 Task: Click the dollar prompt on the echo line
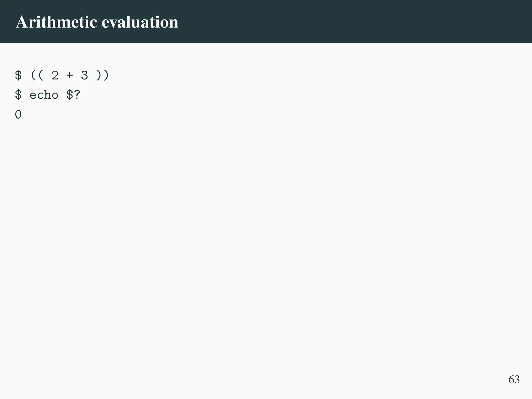(18, 95)
